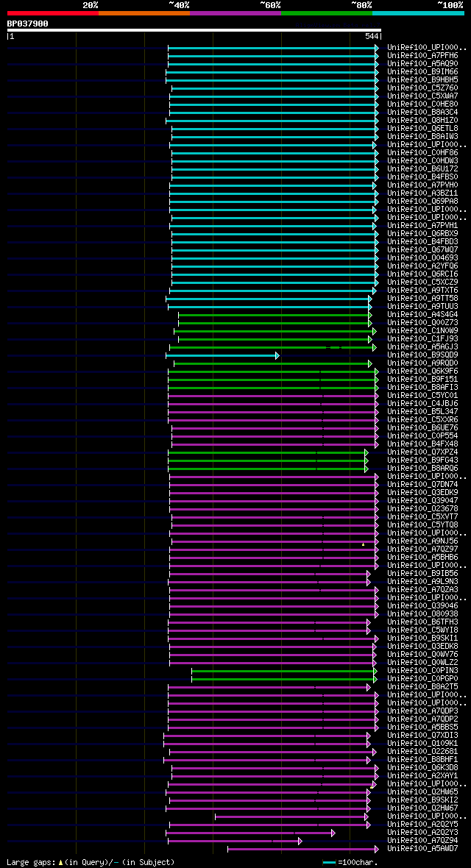
Task: Click label UniRef100_Q6K9F6
Action: point(422,371)
